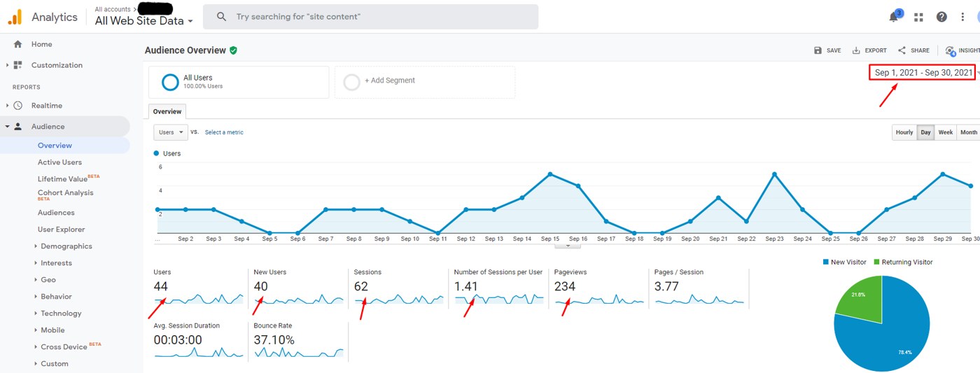Image resolution: width=980 pixels, height=373 pixels.
Task: Click the All Users segment circle
Action: point(170,82)
